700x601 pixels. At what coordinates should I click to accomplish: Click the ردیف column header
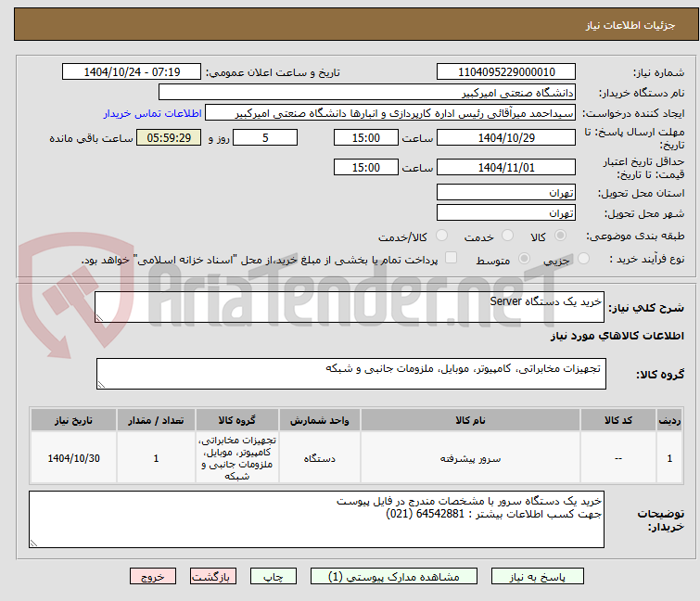(669, 420)
